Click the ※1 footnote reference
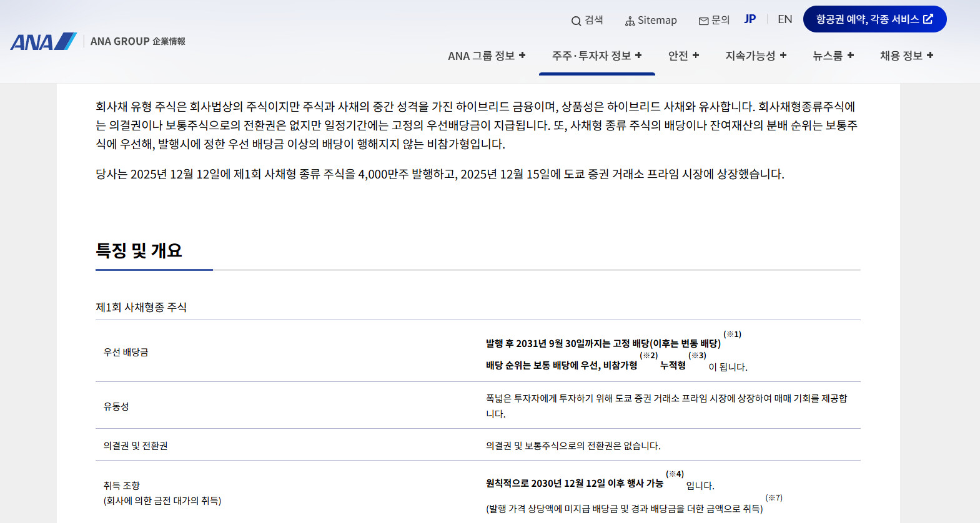 [732, 334]
